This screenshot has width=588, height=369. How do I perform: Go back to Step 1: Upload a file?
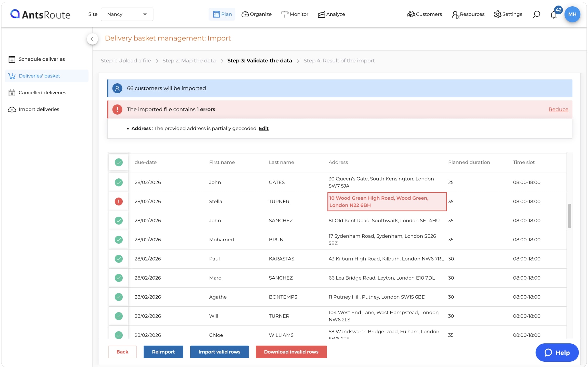tap(126, 60)
